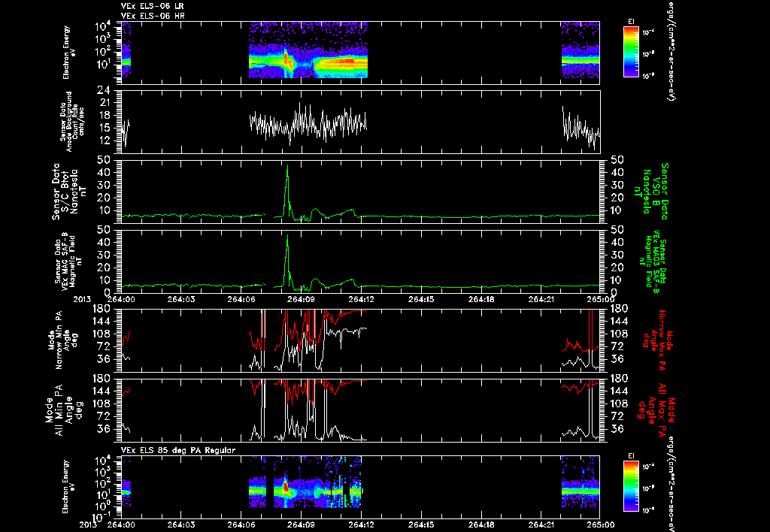
Task: Click the magnetic field peak in the S/C Btot panel
Action: tap(288, 167)
